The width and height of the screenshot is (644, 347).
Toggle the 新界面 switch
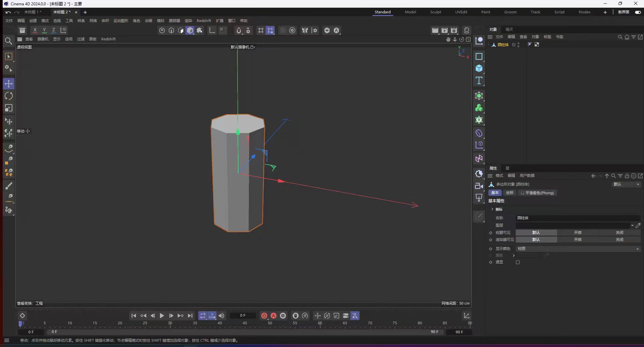click(638, 12)
